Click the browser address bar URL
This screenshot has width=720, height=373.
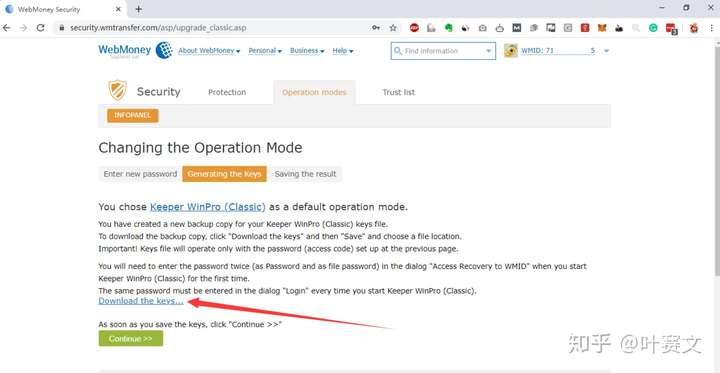pyautogui.click(x=158, y=28)
